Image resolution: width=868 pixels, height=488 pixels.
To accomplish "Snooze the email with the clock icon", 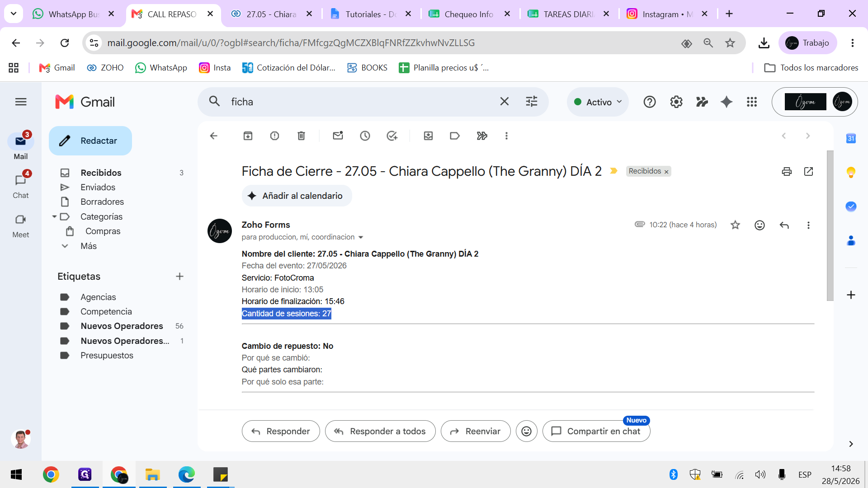I will coord(365,136).
